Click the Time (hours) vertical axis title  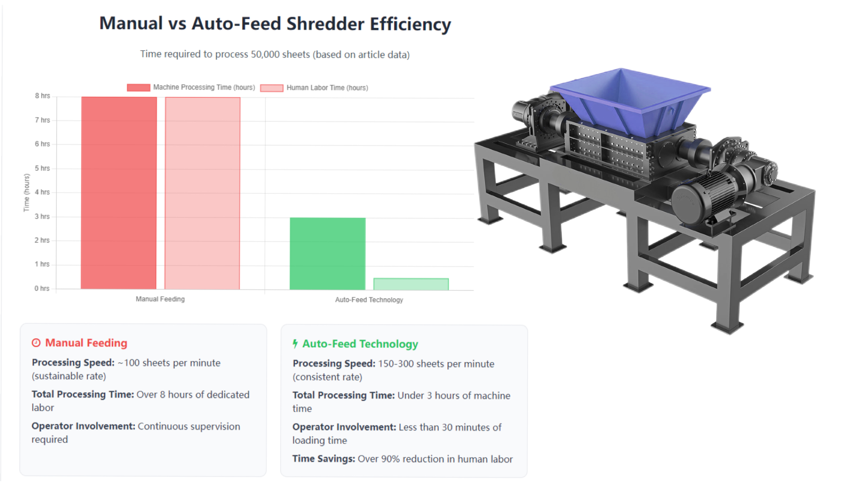(x=27, y=193)
